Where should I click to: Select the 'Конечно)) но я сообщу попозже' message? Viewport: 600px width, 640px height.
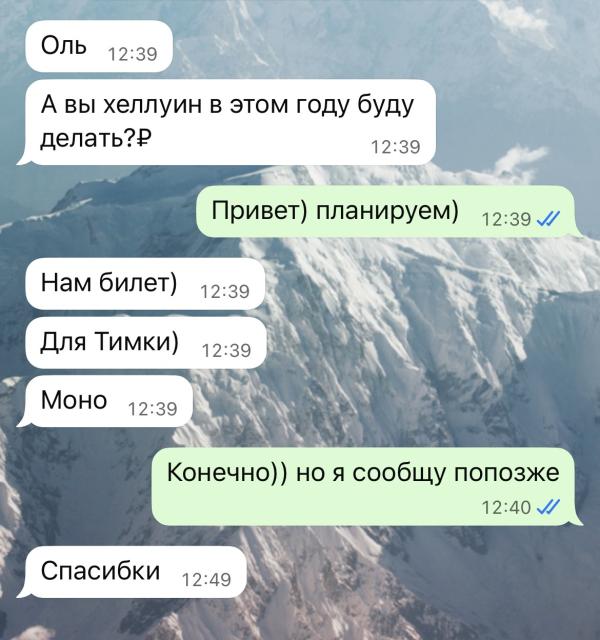[367, 487]
